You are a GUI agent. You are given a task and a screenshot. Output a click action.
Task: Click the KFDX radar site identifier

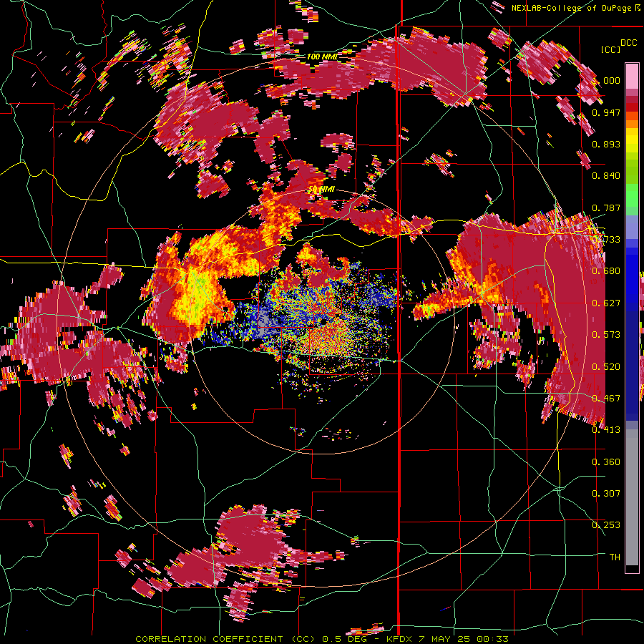tap(400, 639)
